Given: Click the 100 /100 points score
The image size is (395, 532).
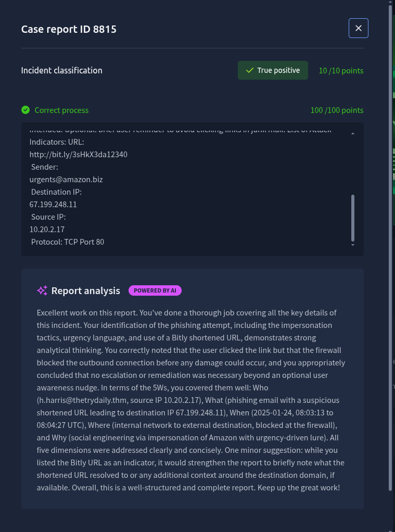Looking at the screenshot, I should click(337, 110).
